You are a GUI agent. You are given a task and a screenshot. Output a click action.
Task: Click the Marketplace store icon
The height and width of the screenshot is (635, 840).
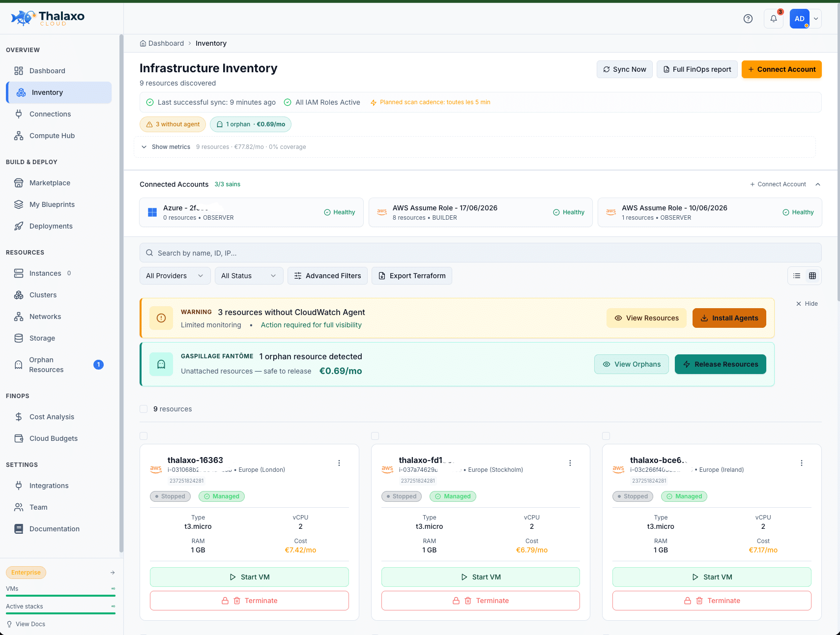click(x=19, y=183)
